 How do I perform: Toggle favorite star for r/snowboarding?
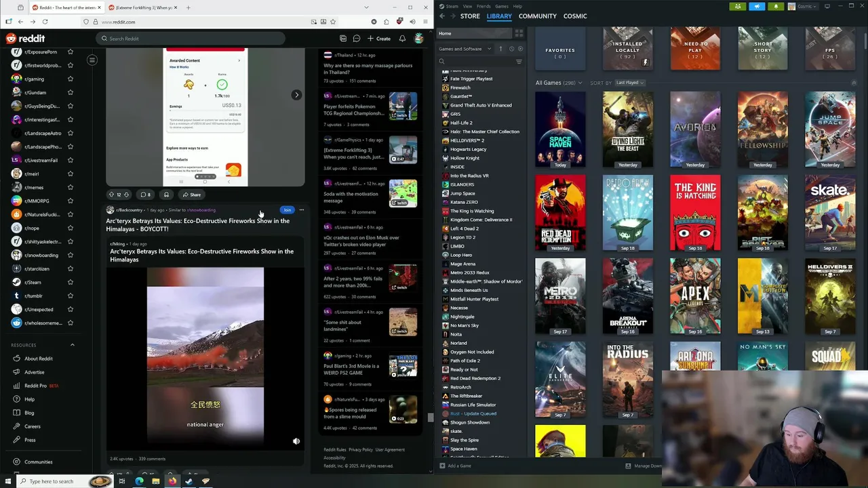coord(70,255)
